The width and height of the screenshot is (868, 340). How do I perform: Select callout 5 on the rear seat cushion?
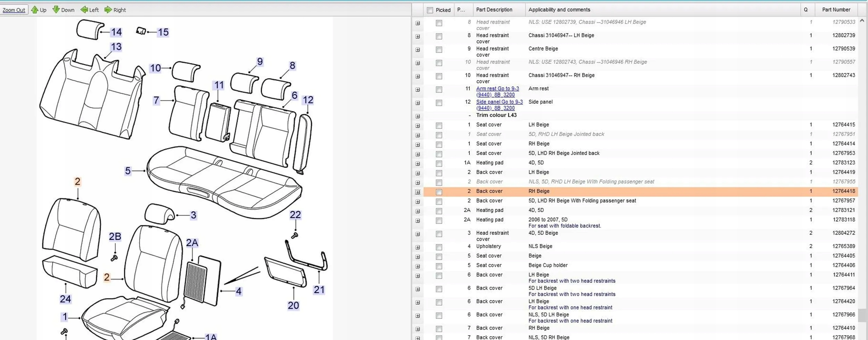point(128,171)
